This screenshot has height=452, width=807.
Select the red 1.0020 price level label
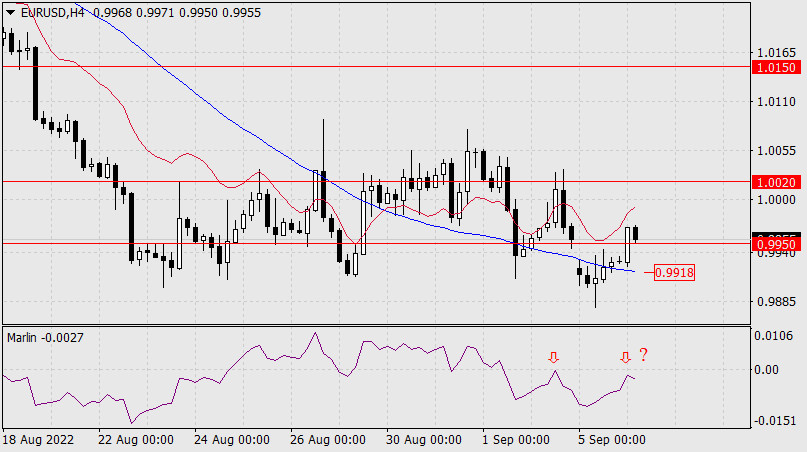(776, 183)
